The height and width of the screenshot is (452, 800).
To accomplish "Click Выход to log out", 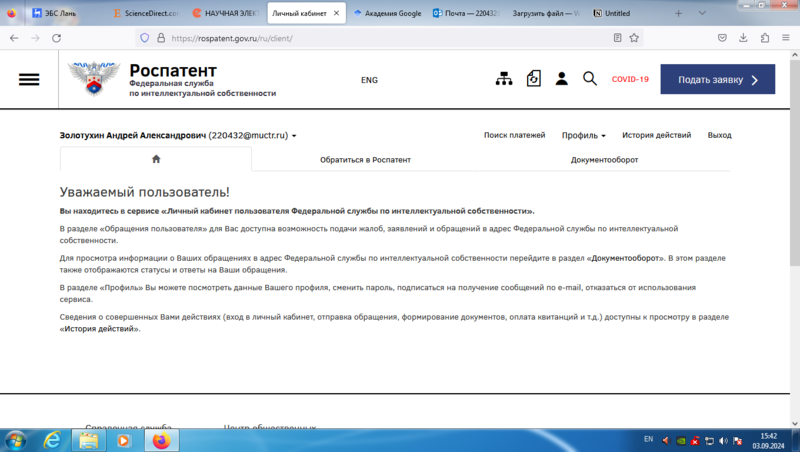I will (719, 135).
